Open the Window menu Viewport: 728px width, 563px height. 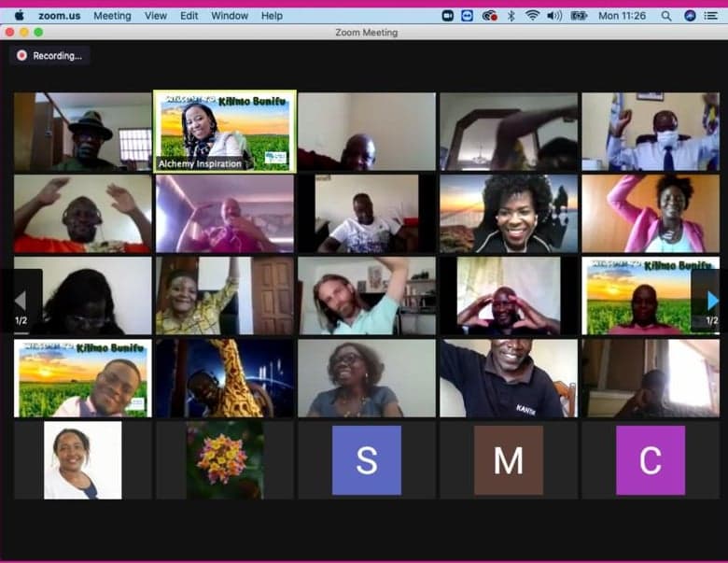(x=230, y=16)
